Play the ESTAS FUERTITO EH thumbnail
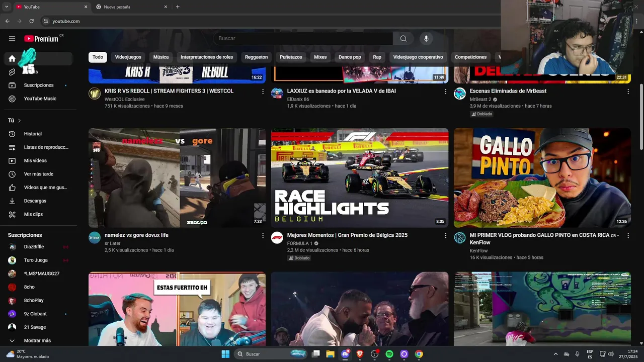The image size is (644, 362). 177,309
